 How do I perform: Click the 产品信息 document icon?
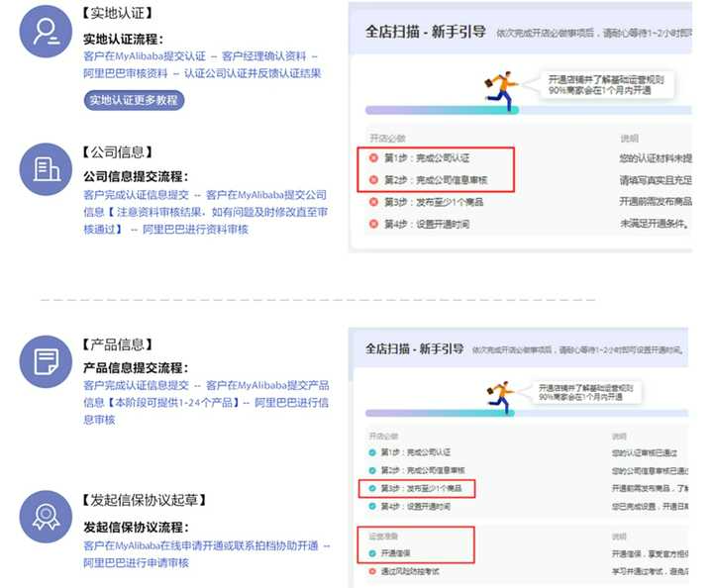point(47,360)
